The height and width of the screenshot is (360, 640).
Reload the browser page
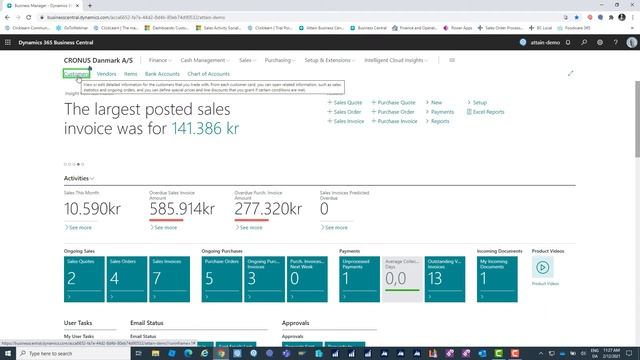click(29, 18)
